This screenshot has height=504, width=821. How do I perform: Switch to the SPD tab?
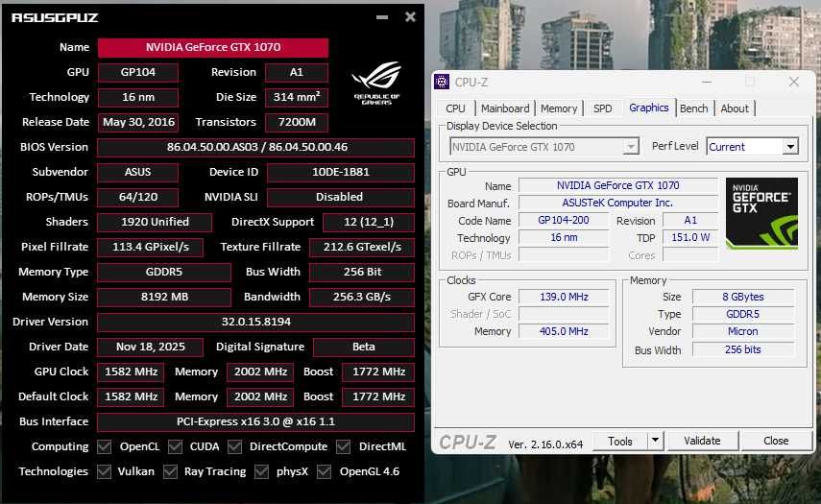point(603,108)
